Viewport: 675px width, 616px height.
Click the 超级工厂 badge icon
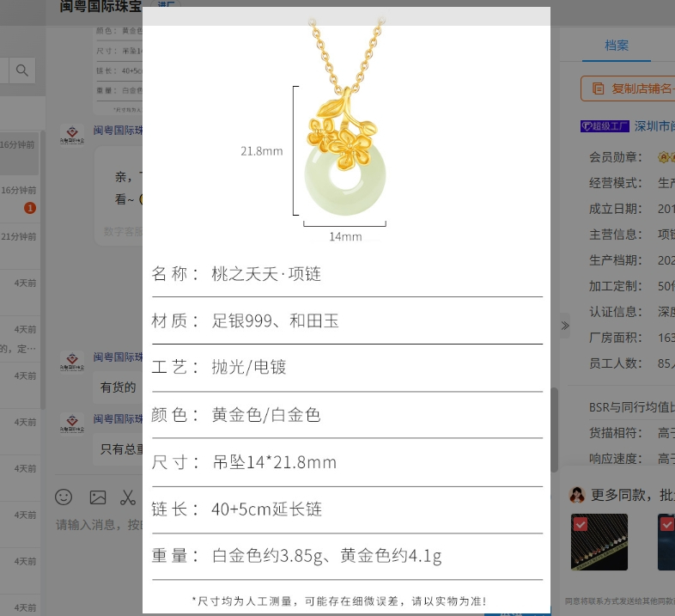605,125
